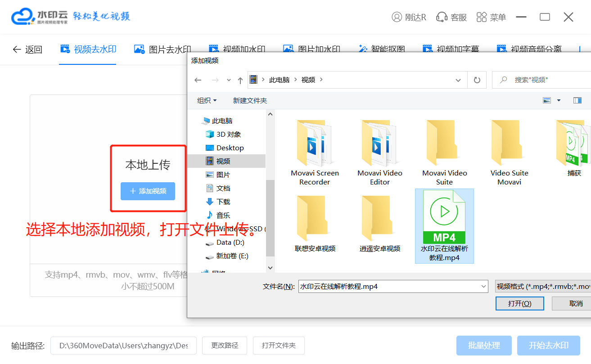Viewport: 591px width, 364px height.
Task: Select the 捕获 folder
Action: point(574,148)
